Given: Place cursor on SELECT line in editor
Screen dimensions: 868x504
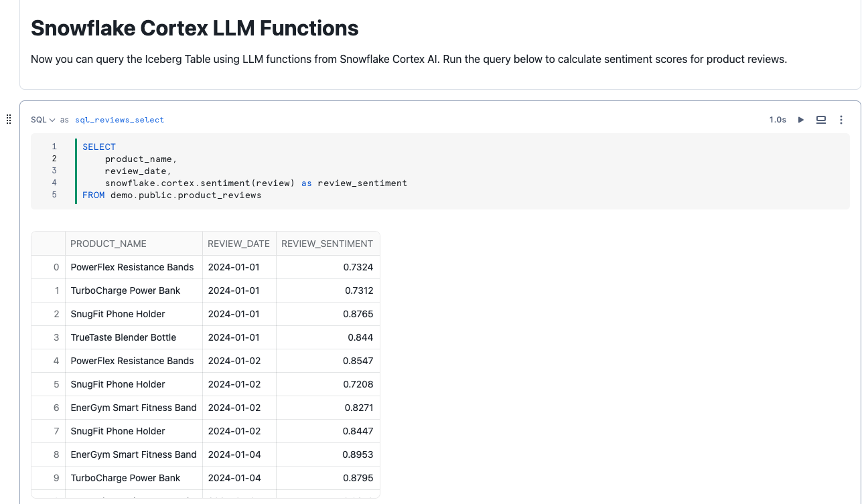Looking at the screenshot, I should point(99,147).
